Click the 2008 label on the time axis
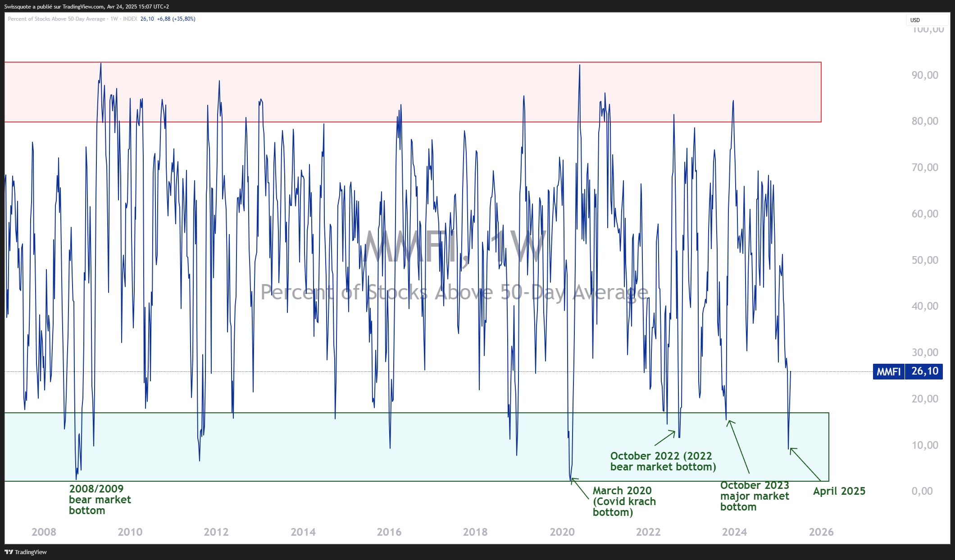955x560 pixels. pyautogui.click(x=44, y=532)
